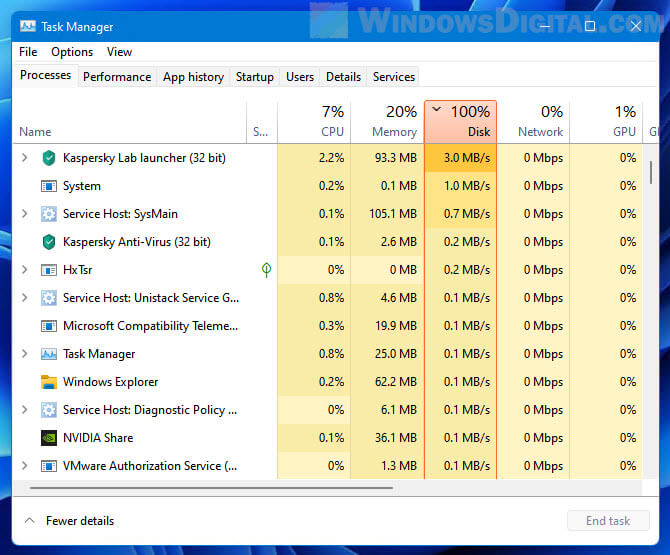Switch to the Startup tab

[x=255, y=77]
